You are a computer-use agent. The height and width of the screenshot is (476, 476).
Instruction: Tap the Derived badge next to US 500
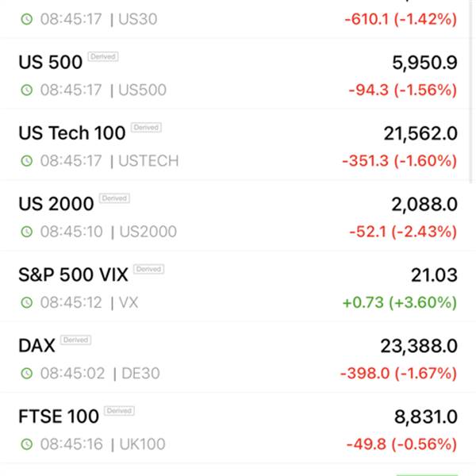point(103,57)
